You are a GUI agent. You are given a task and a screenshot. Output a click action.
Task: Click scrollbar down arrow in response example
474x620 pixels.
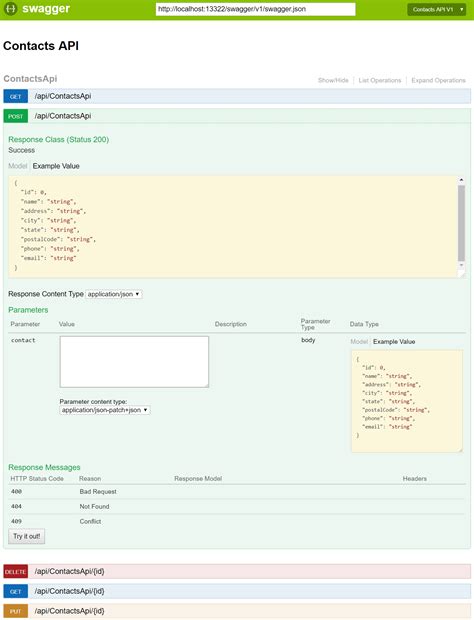461,265
